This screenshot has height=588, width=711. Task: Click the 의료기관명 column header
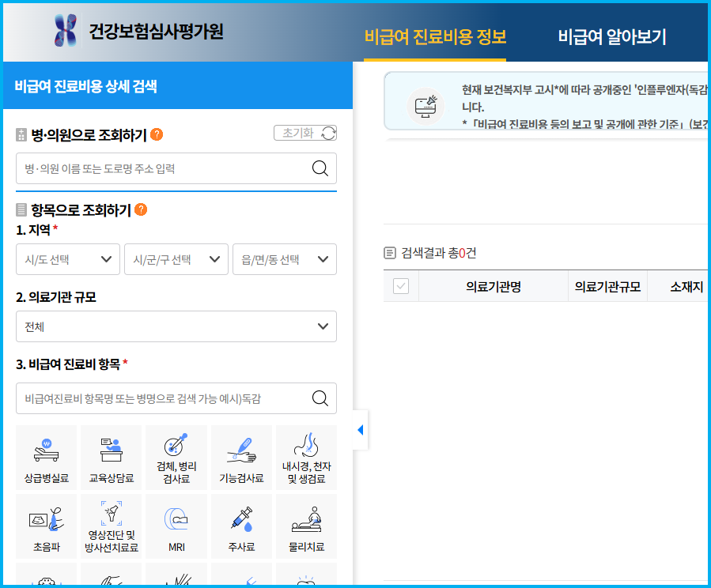coord(494,286)
